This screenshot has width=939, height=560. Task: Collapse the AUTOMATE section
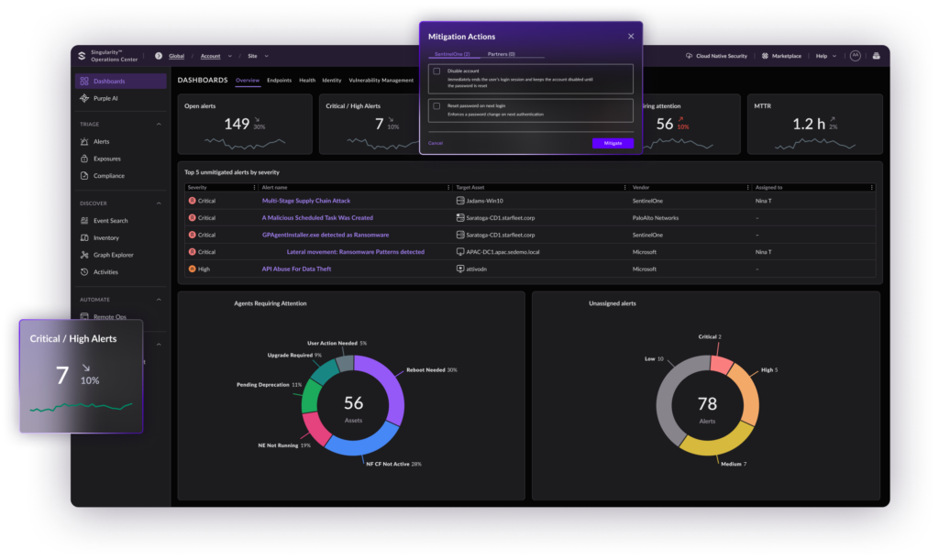[159, 300]
